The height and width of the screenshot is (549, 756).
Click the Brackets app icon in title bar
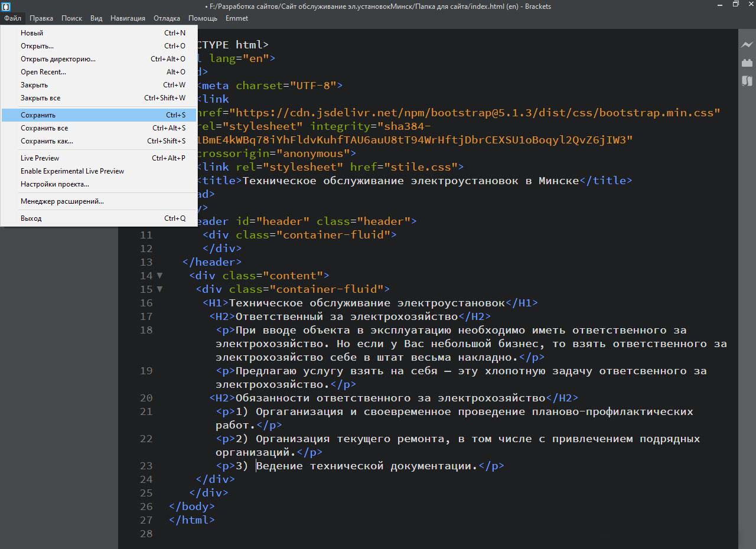[x=6, y=6]
